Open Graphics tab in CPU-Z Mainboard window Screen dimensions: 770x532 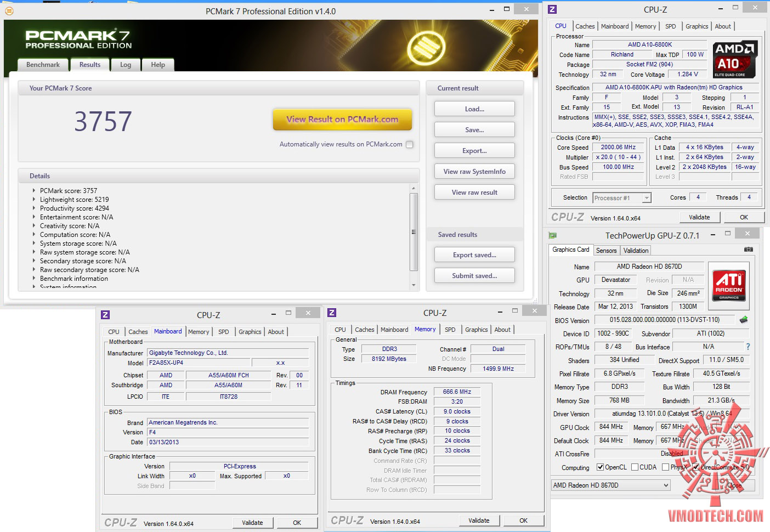(x=250, y=332)
